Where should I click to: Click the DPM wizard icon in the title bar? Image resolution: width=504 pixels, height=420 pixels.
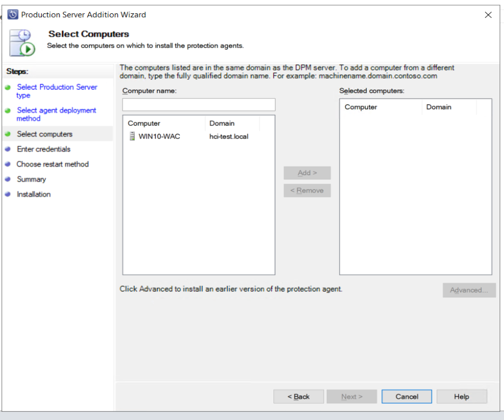coord(13,14)
